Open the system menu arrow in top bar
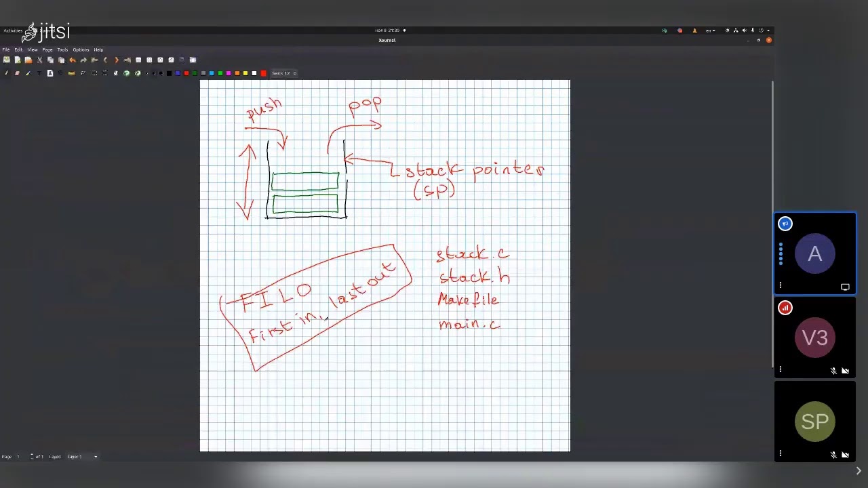868x488 pixels. click(x=768, y=30)
